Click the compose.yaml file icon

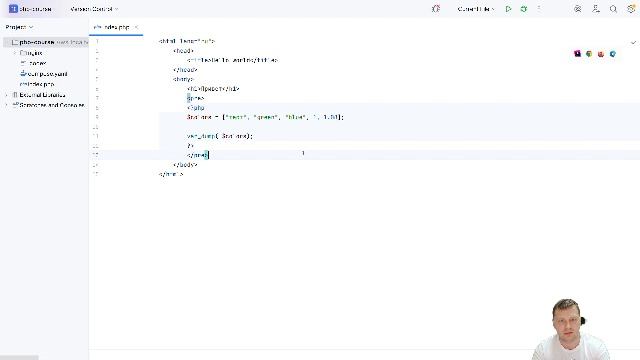coord(23,73)
